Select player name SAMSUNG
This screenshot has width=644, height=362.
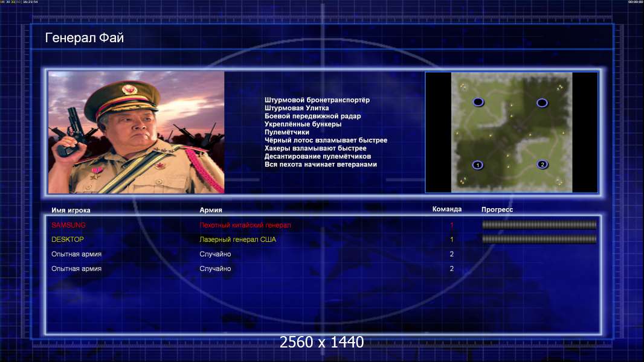point(68,225)
